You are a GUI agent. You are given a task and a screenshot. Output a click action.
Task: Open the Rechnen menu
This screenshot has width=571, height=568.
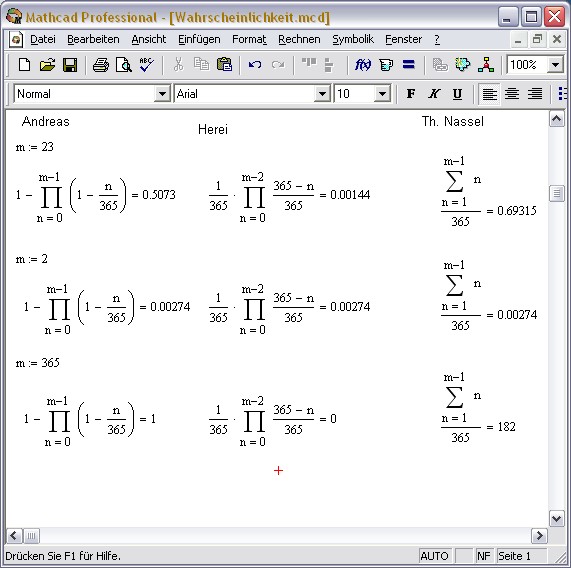(299, 39)
